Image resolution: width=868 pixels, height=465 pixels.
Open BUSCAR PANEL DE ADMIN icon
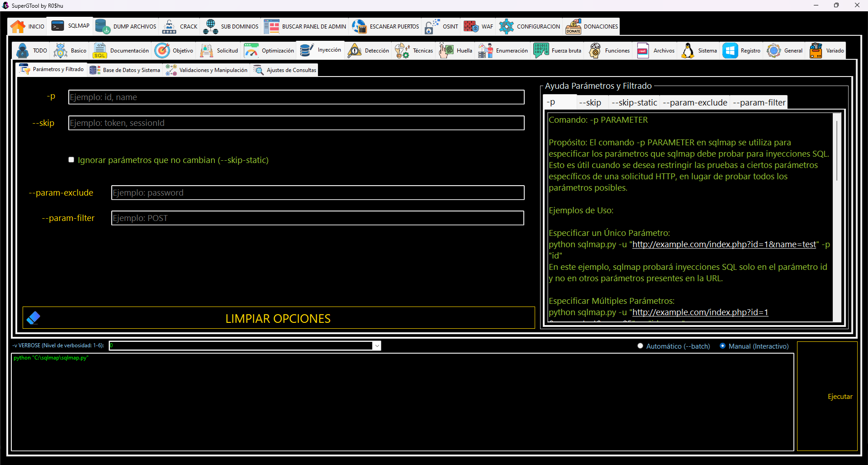click(271, 27)
